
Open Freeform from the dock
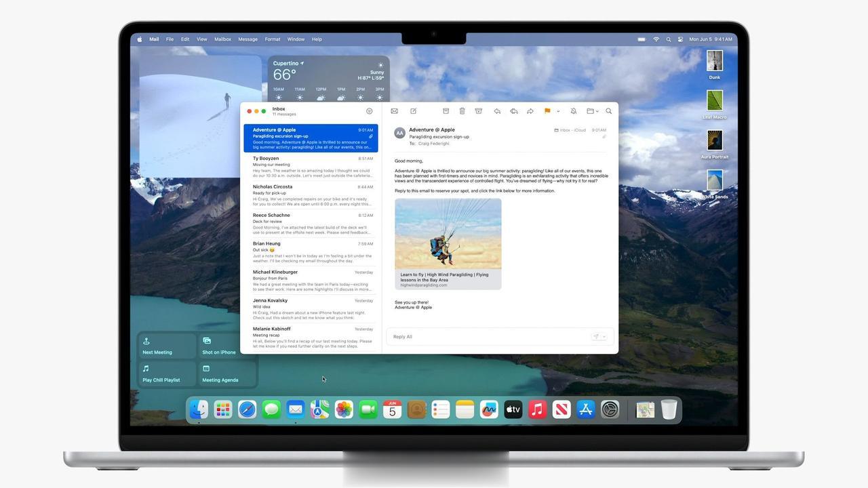pos(489,409)
